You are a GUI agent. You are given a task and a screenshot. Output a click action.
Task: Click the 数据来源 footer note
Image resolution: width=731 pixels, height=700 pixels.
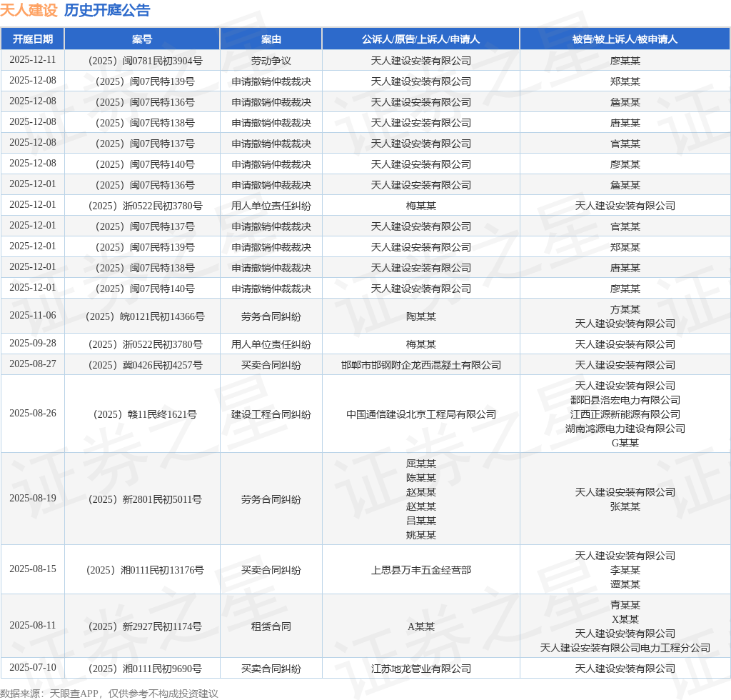(x=109, y=694)
